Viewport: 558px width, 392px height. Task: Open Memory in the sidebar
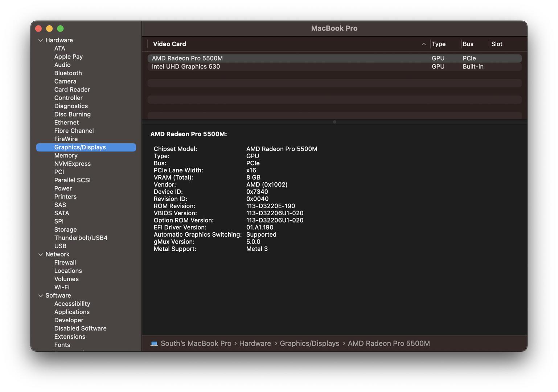pos(66,155)
